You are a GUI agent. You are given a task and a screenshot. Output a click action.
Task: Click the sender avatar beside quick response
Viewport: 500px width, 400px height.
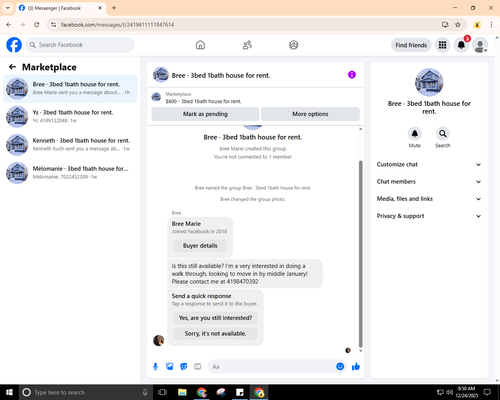coord(158,340)
